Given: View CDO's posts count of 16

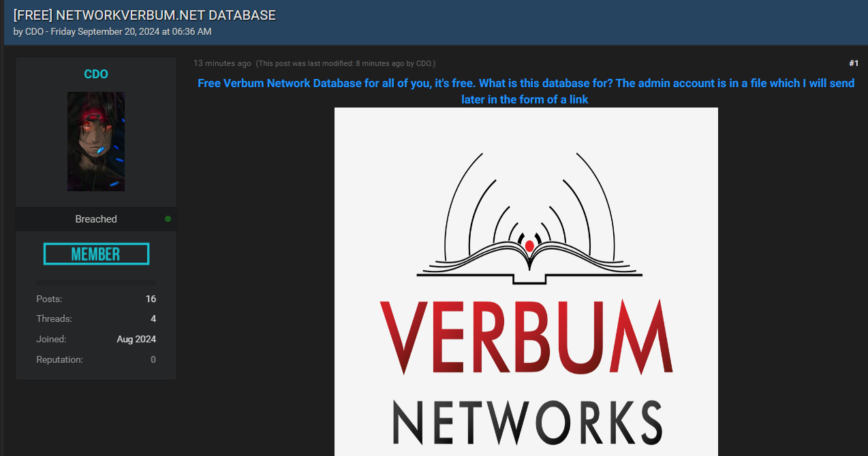Looking at the screenshot, I should [x=151, y=299].
